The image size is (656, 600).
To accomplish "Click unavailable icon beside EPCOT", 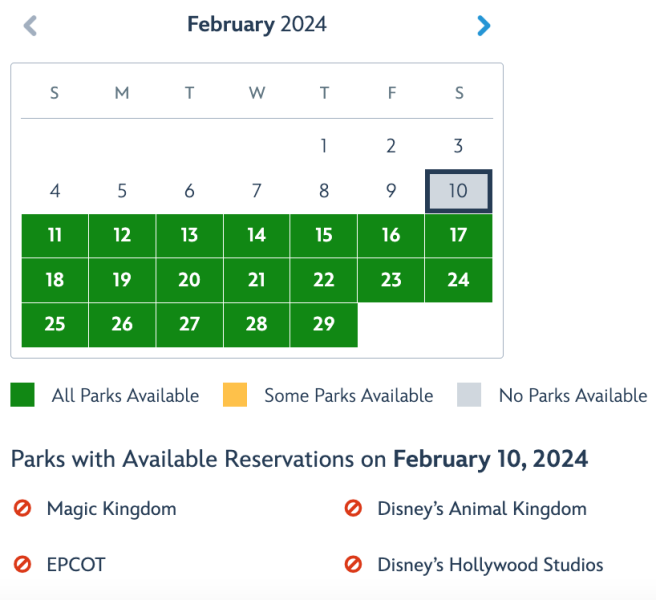I will pos(22,565).
